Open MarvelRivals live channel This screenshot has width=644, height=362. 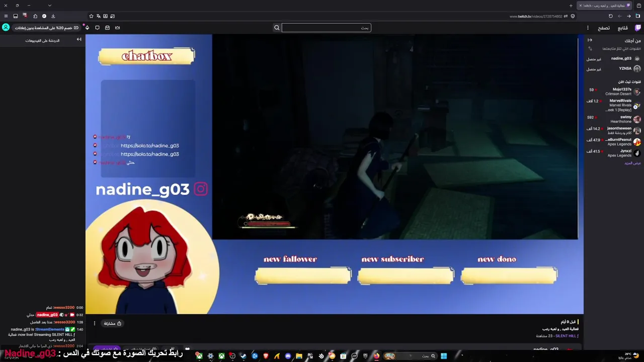coord(613,105)
